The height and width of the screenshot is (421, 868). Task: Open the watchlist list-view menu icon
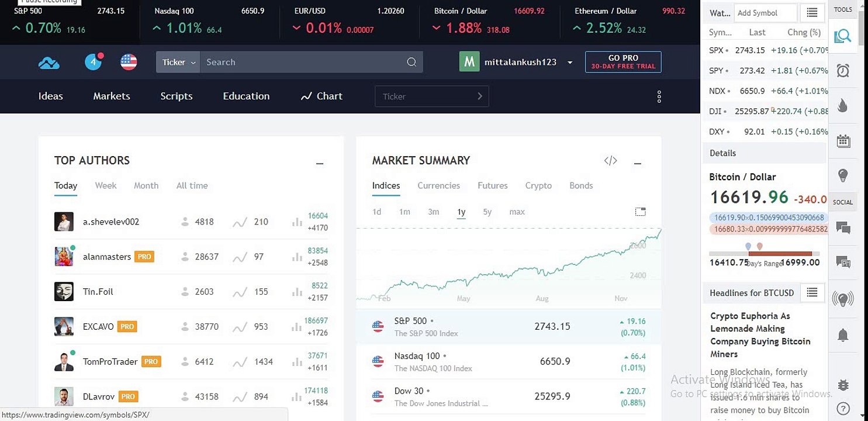tap(812, 13)
